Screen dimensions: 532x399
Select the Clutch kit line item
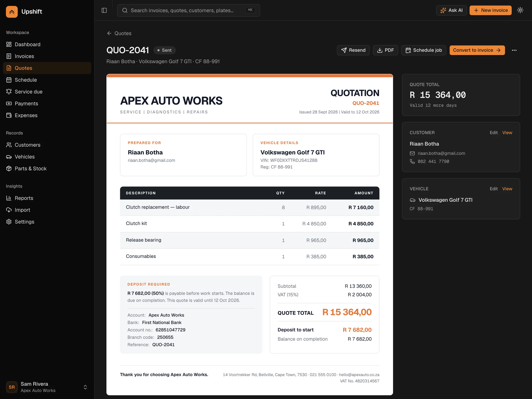[249, 224]
